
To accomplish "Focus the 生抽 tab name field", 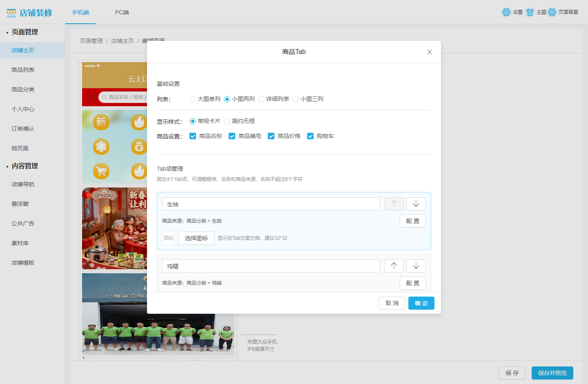I will pos(271,204).
